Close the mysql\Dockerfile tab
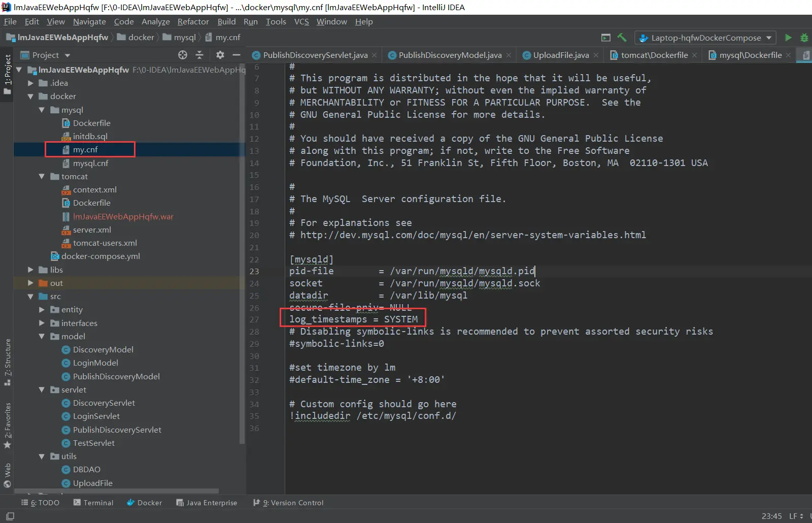Viewport: 812px width, 523px height. [x=788, y=55]
